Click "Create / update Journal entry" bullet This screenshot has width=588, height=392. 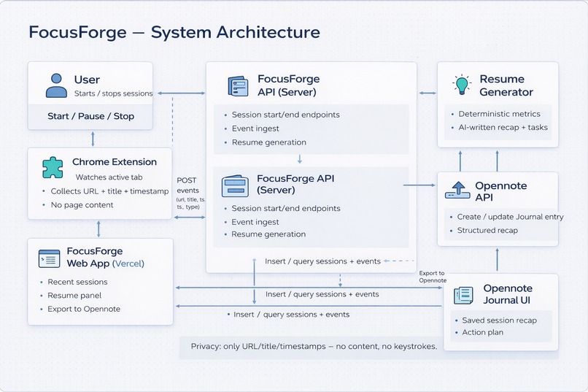(x=511, y=217)
